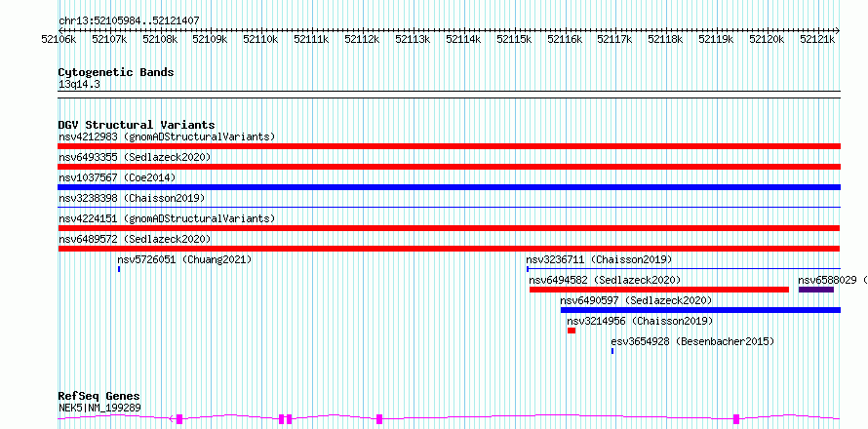Open the nsv4212983 (gnomADStructuralVariants) label
868x429 pixels.
click(167, 136)
